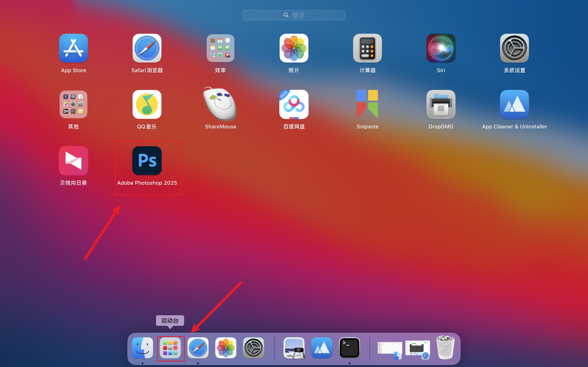
Task: Open the Trash in the Dock
Action: point(445,348)
